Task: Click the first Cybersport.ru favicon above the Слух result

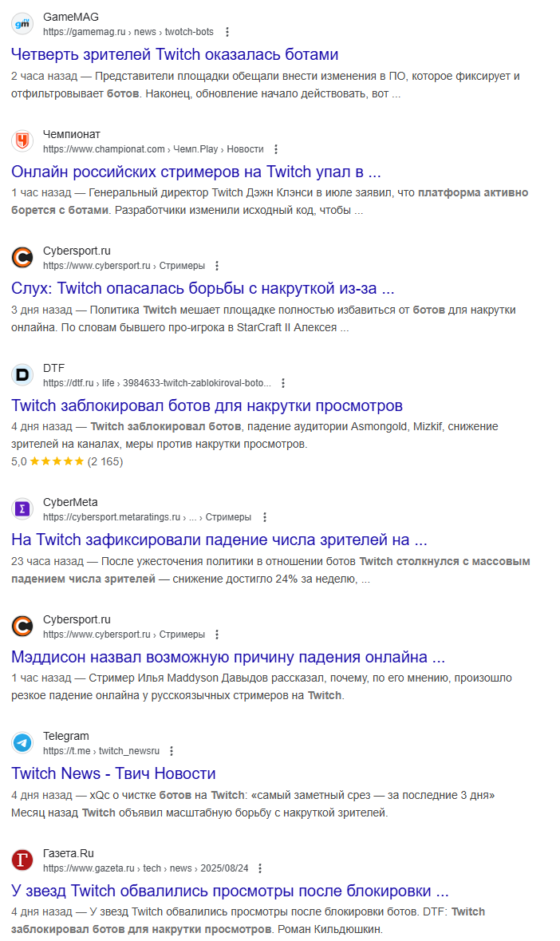Action: coord(22,258)
